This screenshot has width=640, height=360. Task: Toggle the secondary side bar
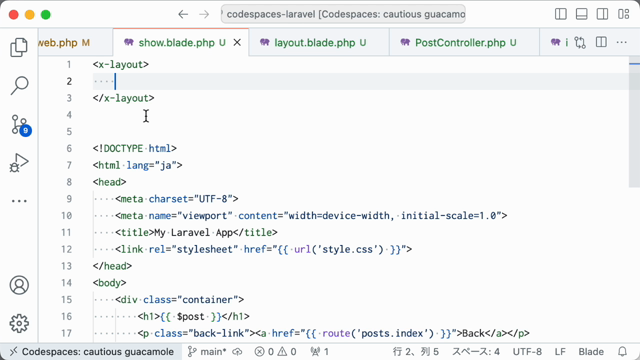602,14
